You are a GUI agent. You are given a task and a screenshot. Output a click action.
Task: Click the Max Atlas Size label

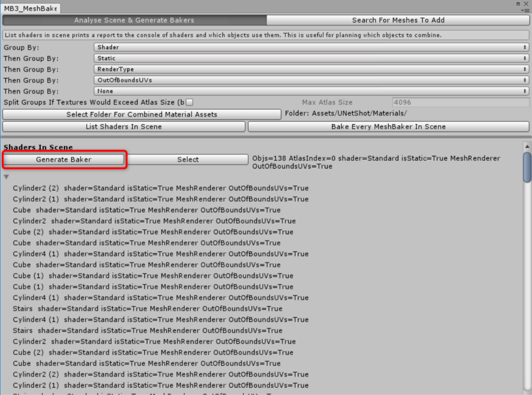point(327,102)
